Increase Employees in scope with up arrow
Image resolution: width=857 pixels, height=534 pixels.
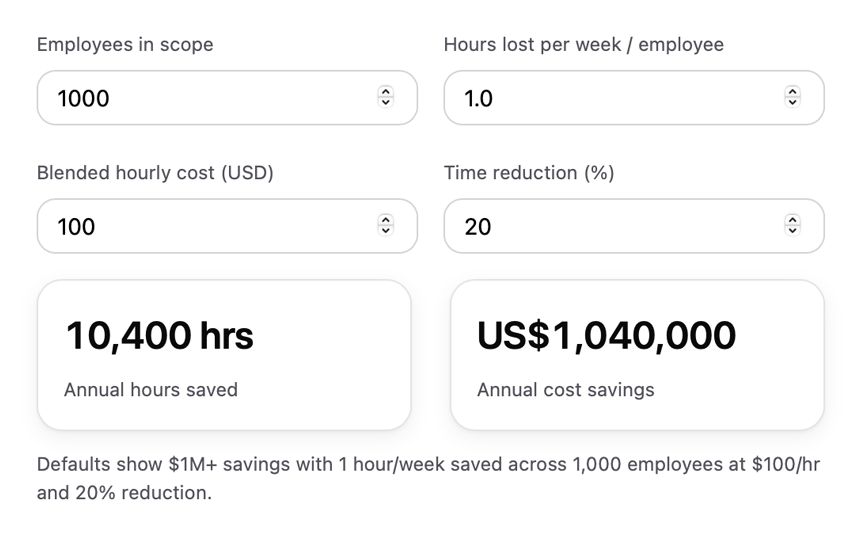pyautogui.click(x=386, y=92)
